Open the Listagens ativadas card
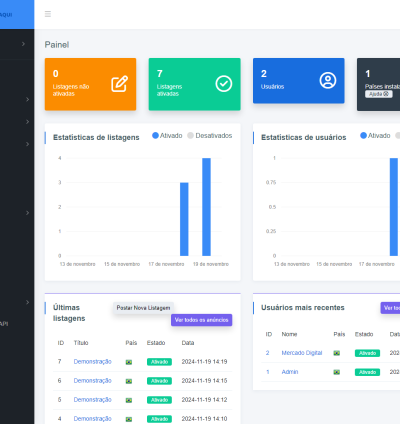Image resolution: width=400 pixels, height=424 pixels. [x=195, y=84]
